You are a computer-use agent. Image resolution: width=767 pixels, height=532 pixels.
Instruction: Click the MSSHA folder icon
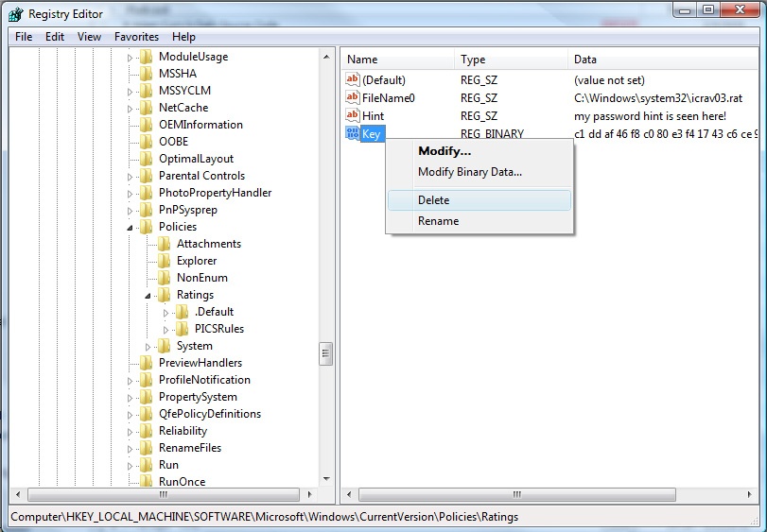click(x=146, y=74)
